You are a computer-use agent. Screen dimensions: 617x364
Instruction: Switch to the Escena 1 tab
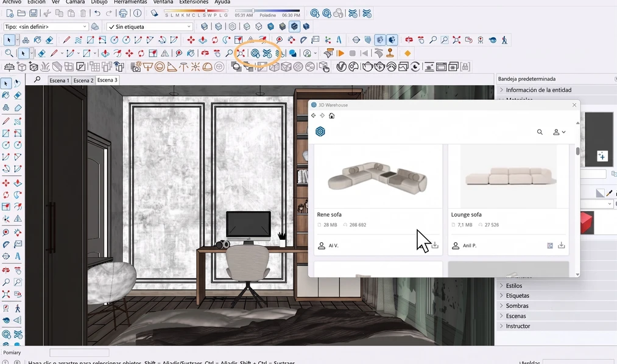tap(59, 80)
